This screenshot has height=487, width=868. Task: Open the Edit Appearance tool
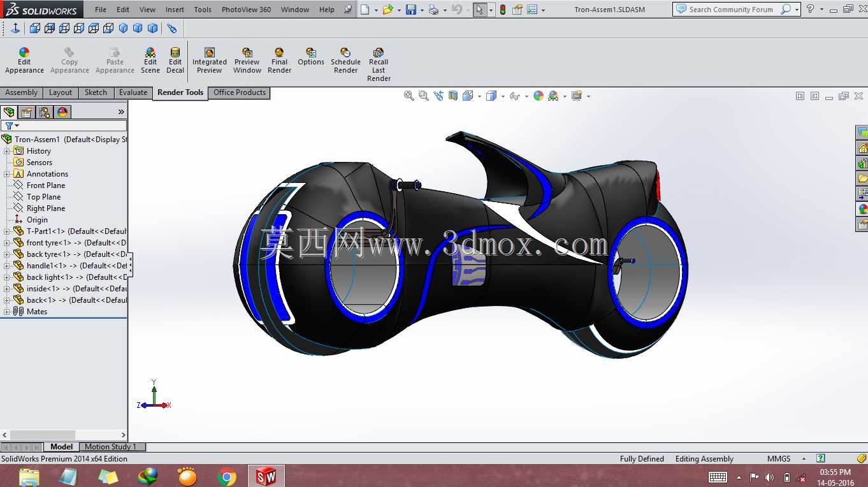click(x=24, y=61)
